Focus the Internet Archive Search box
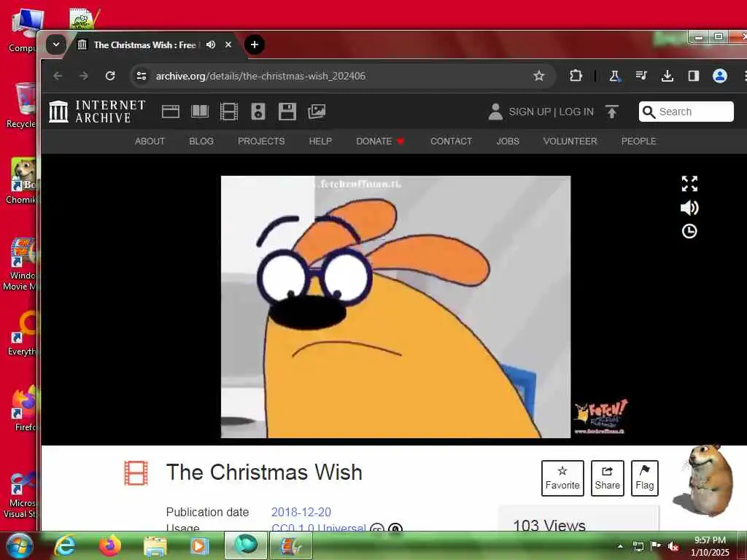 click(x=686, y=112)
